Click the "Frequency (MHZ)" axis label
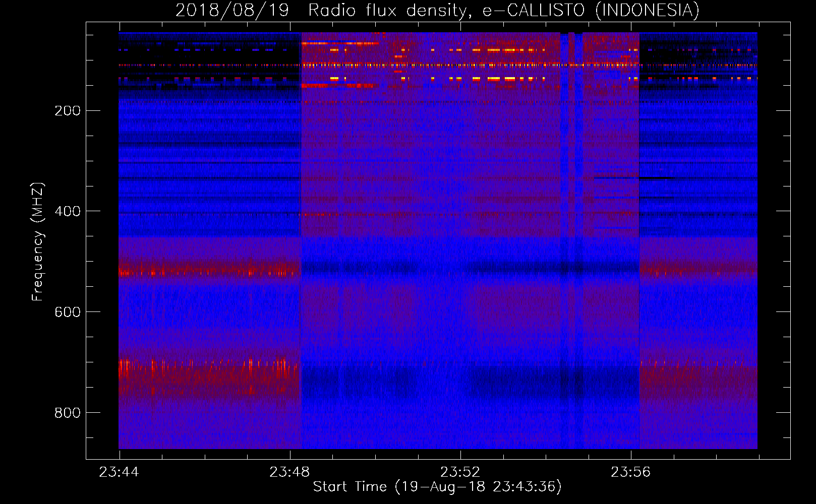The height and width of the screenshot is (504, 816). (38, 241)
